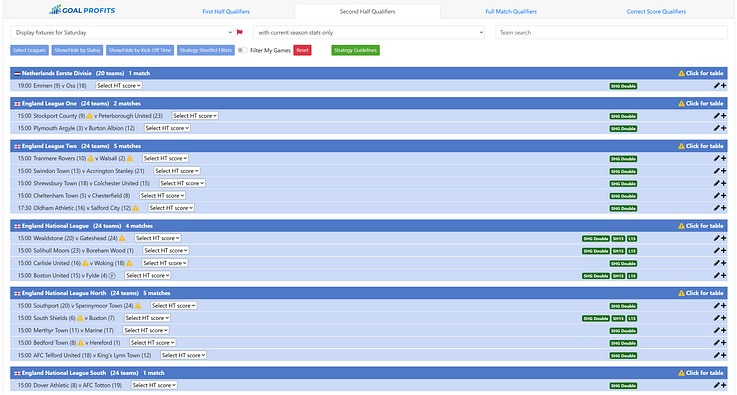
Task: Click for table on Netherlands Eerste Divisie header
Action: (700, 73)
